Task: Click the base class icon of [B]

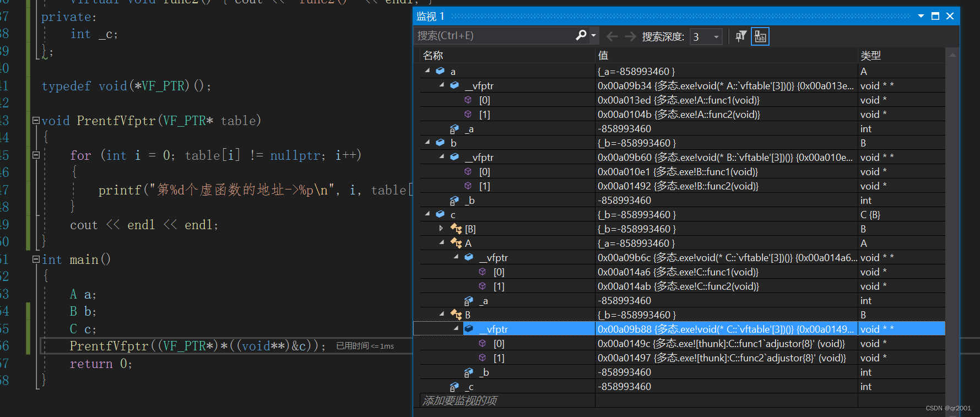Action: tap(456, 229)
